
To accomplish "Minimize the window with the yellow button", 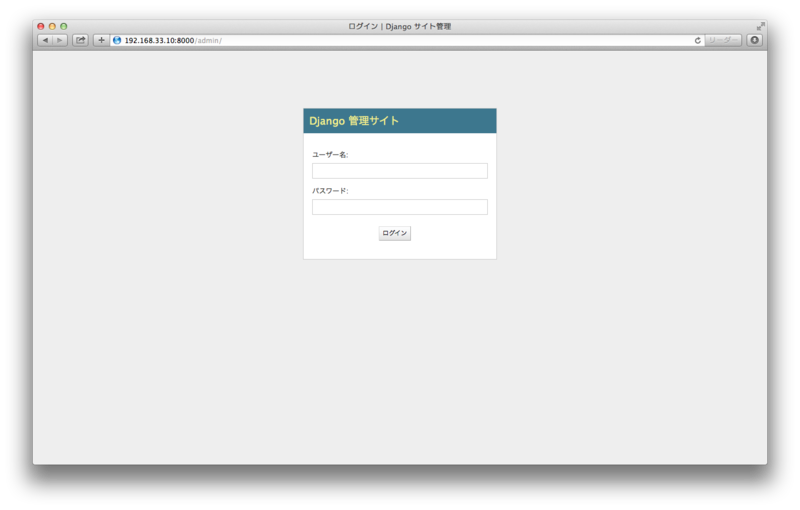I will click(52, 26).
